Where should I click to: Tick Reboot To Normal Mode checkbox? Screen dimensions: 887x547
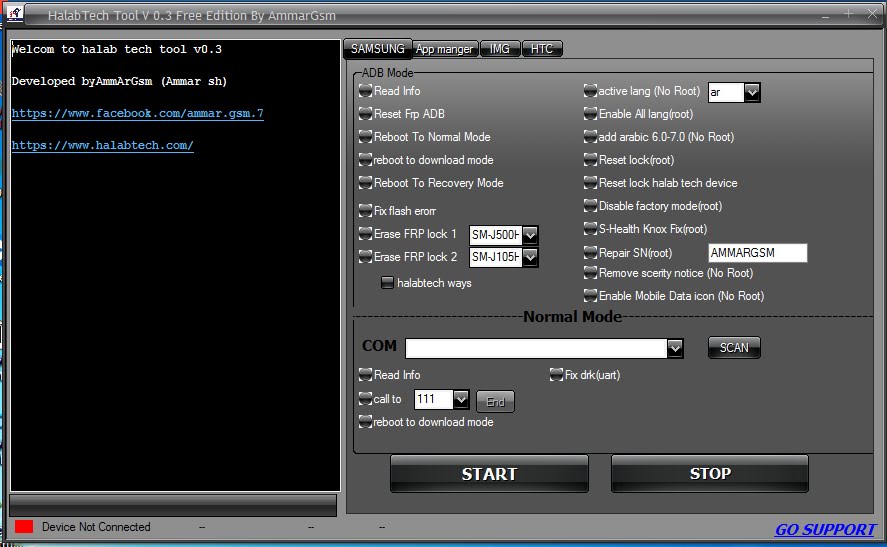tap(365, 137)
